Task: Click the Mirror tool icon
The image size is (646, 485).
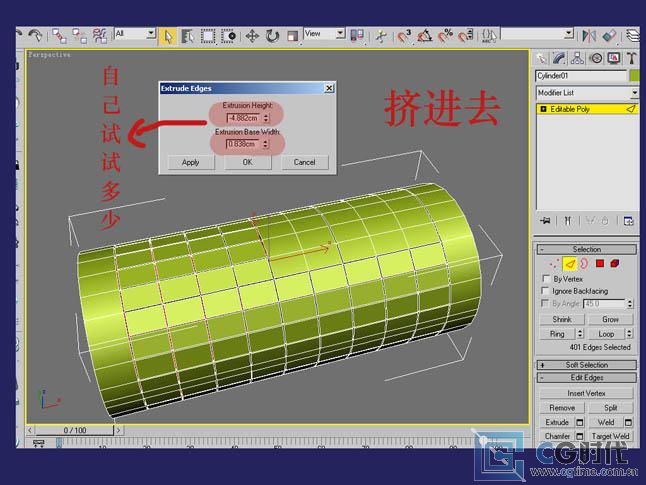Action: [x=589, y=36]
